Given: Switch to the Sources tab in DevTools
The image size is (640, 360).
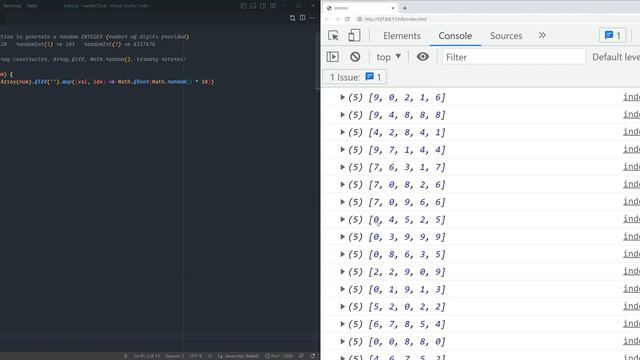Looking at the screenshot, I should coord(506,36).
